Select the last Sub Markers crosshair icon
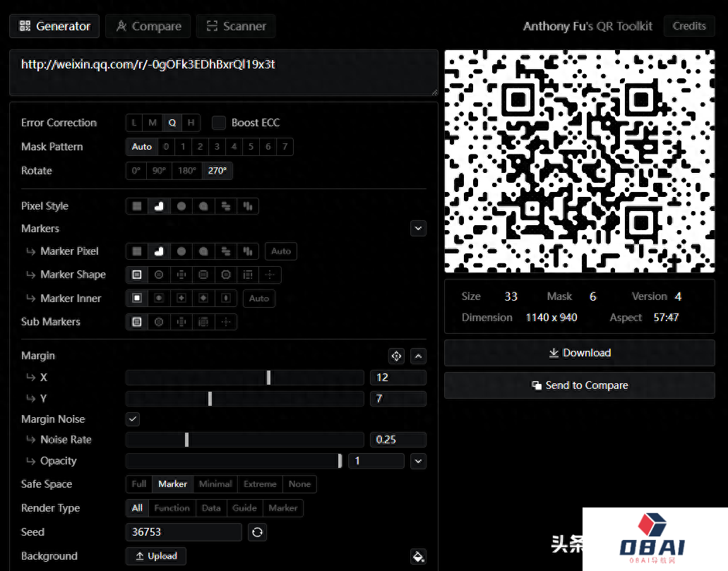728x571 pixels. [x=226, y=322]
